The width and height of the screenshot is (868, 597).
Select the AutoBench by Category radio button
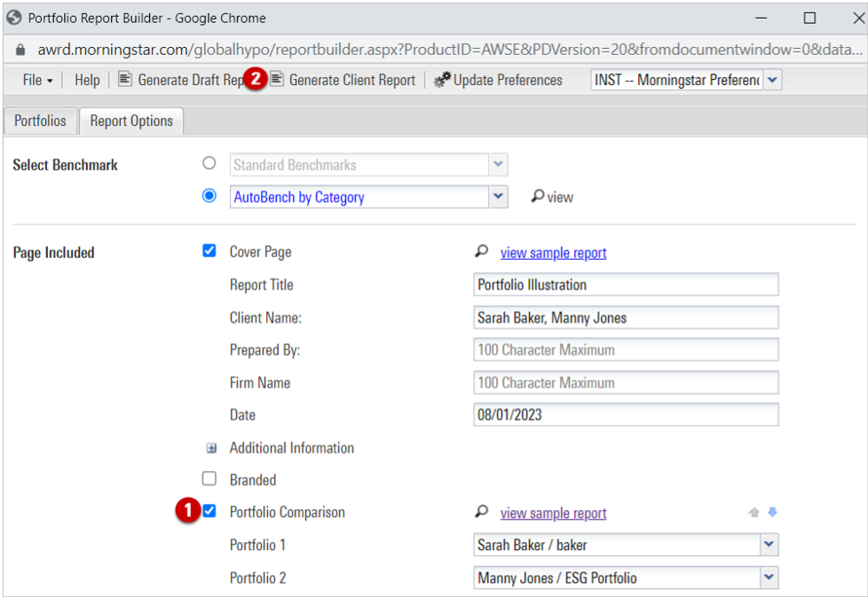coord(209,196)
